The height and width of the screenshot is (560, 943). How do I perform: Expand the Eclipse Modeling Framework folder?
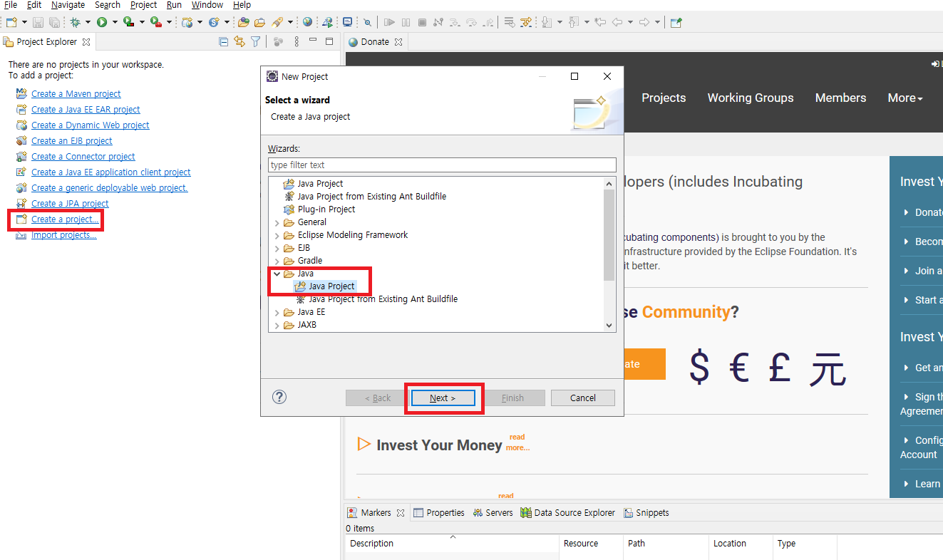click(277, 235)
